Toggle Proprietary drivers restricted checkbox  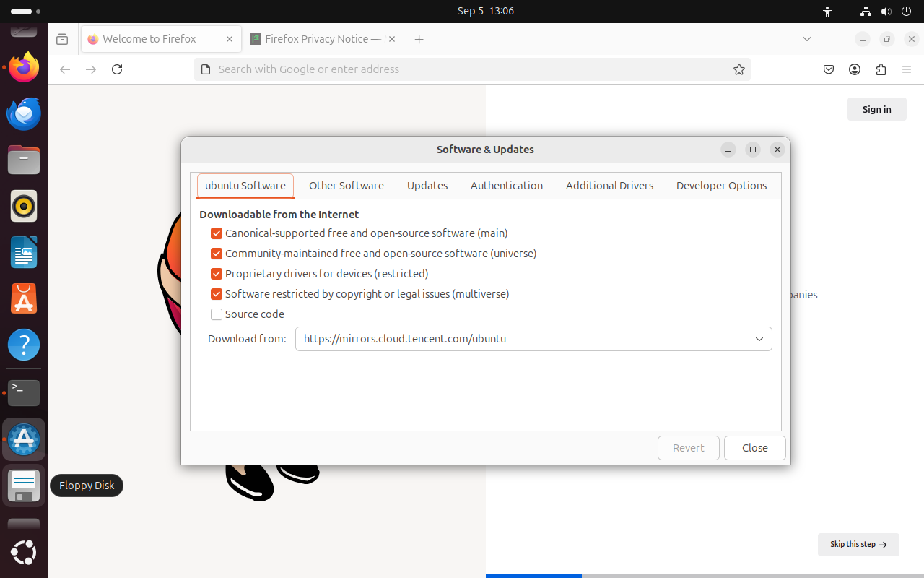click(x=217, y=274)
